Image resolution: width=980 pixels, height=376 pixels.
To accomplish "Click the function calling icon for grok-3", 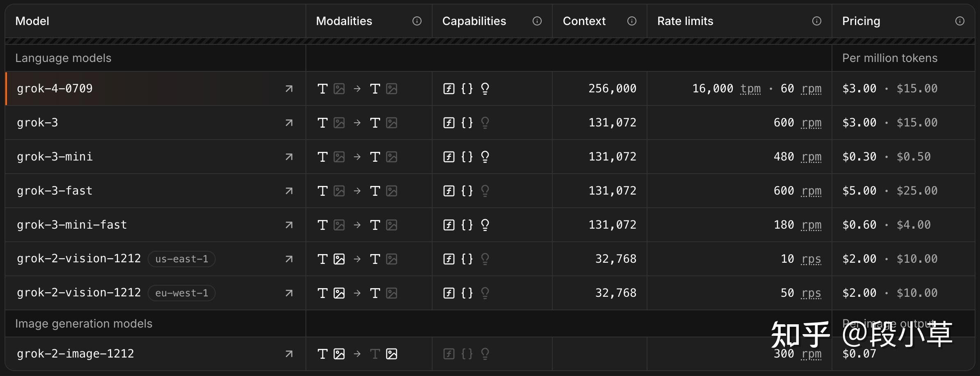I will [x=449, y=123].
